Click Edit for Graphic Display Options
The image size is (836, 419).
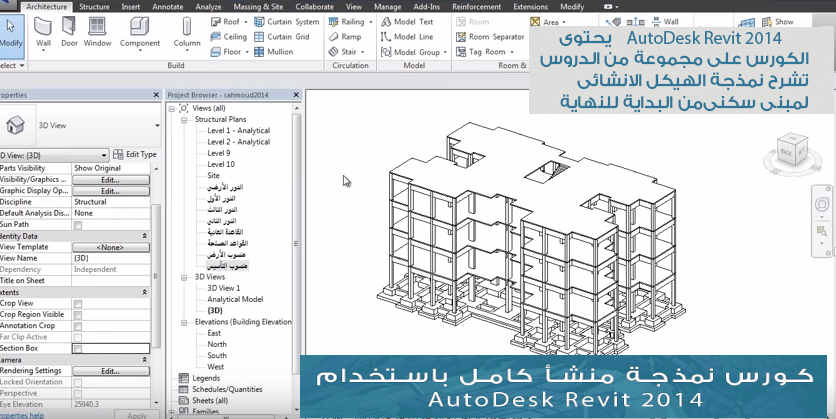pyautogui.click(x=111, y=191)
